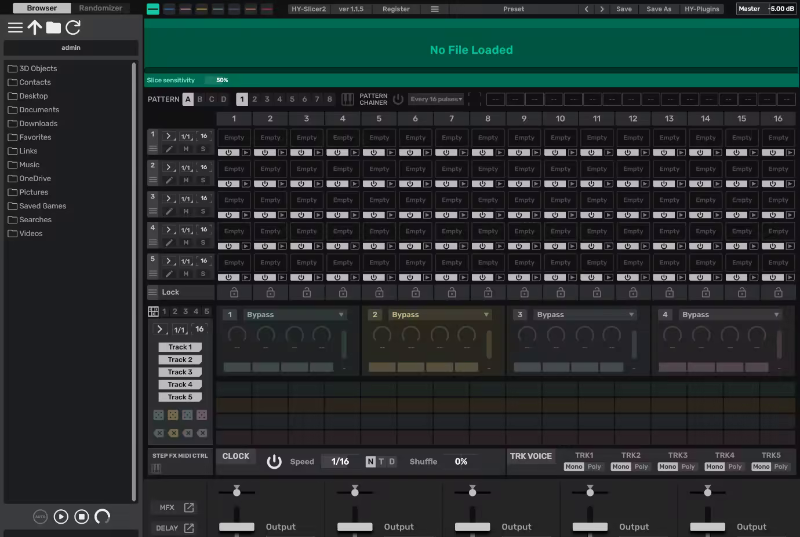
Task: Play the browser preview sample
Action: 61,517
